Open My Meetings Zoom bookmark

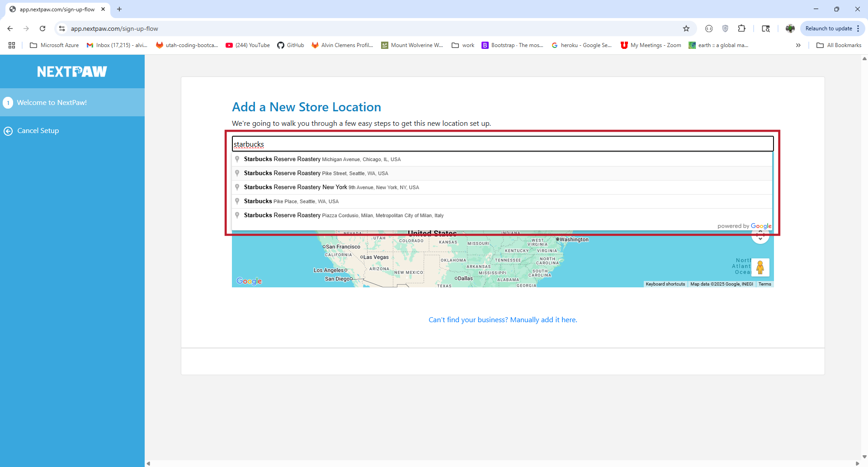pyautogui.click(x=651, y=45)
